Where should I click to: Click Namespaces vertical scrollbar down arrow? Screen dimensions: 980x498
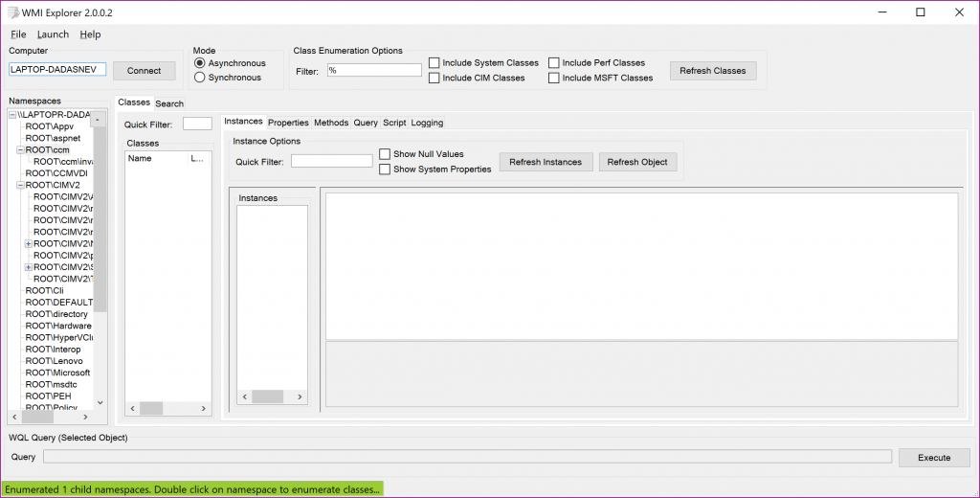pos(100,403)
